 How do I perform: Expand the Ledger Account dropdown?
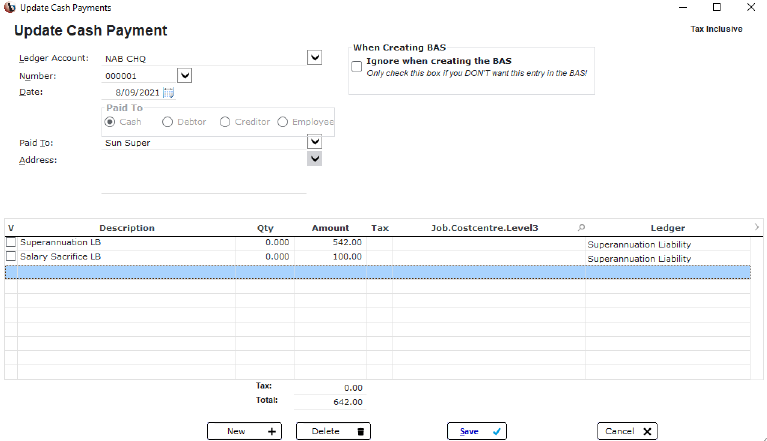315,58
